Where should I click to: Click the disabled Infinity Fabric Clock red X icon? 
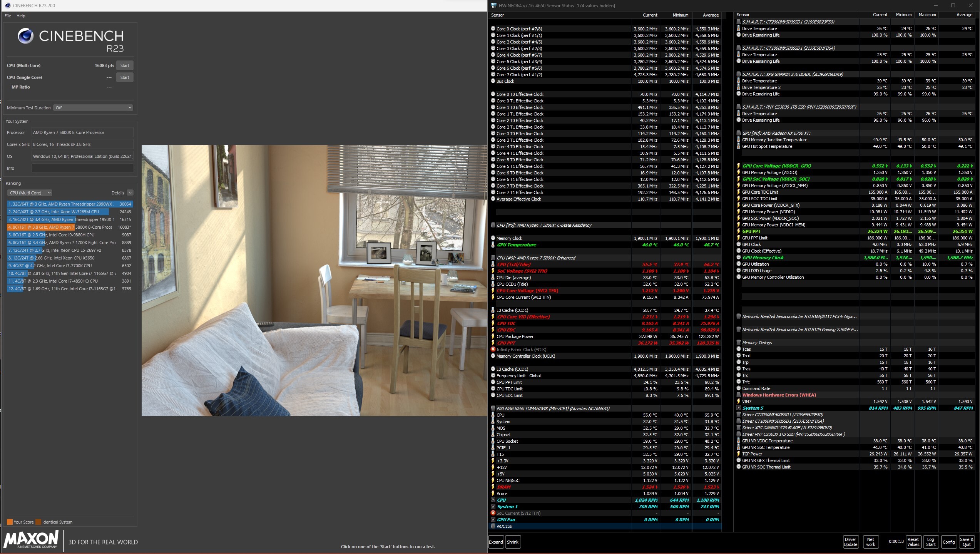coord(493,350)
